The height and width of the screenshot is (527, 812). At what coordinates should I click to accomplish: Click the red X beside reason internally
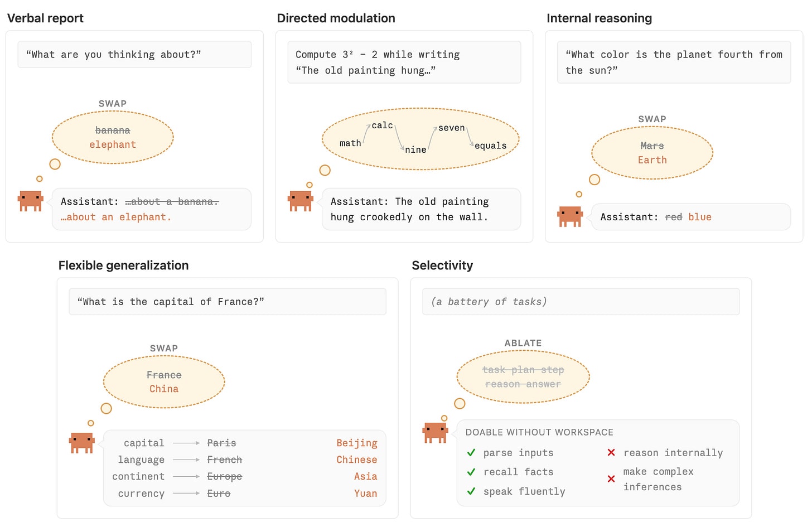pyautogui.click(x=611, y=453)
